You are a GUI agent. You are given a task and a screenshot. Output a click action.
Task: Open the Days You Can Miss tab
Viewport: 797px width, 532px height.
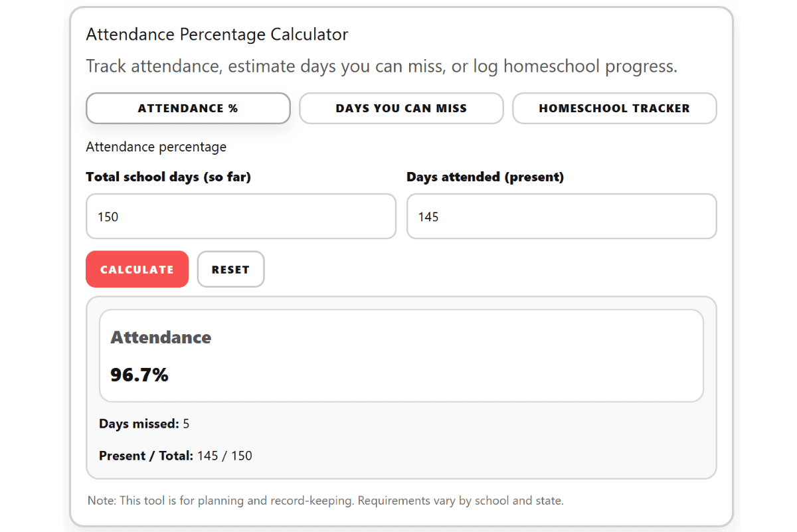pos(401,108)
